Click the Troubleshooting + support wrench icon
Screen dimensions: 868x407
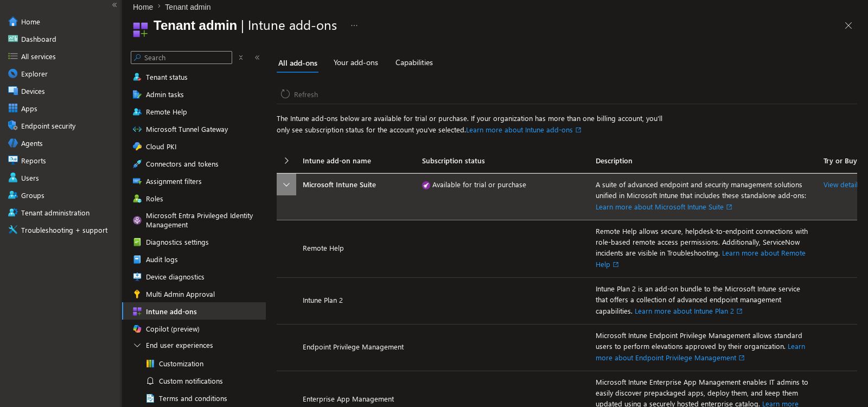[13, 230]
